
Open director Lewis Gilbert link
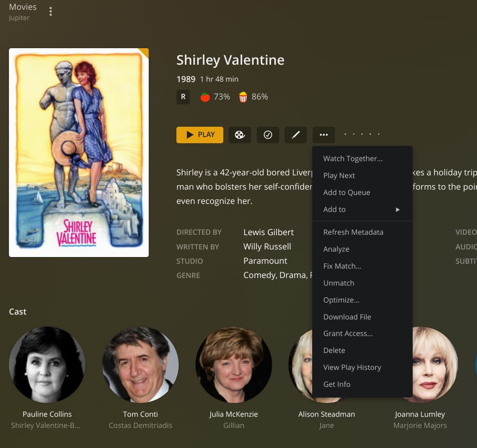pos(268,232)
